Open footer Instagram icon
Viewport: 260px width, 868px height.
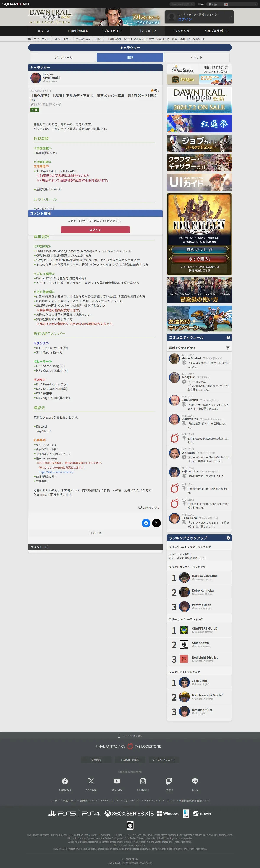pyautogui.click(x=143, y=781)
